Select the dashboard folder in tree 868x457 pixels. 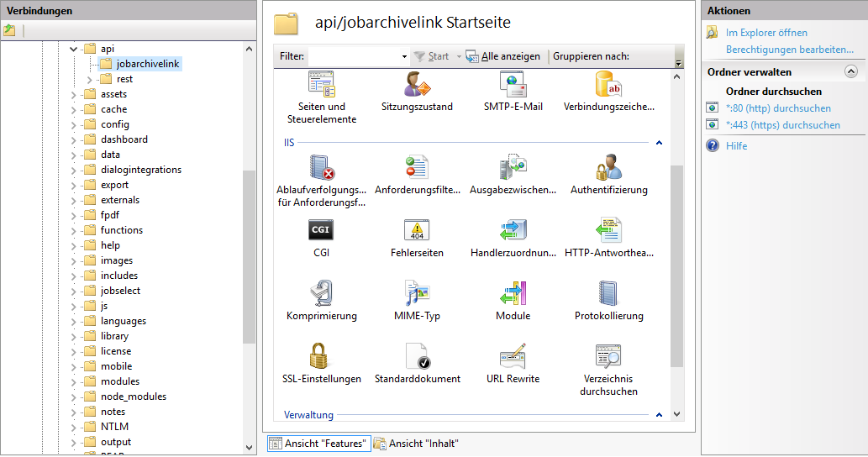click(x=124, y=139)
